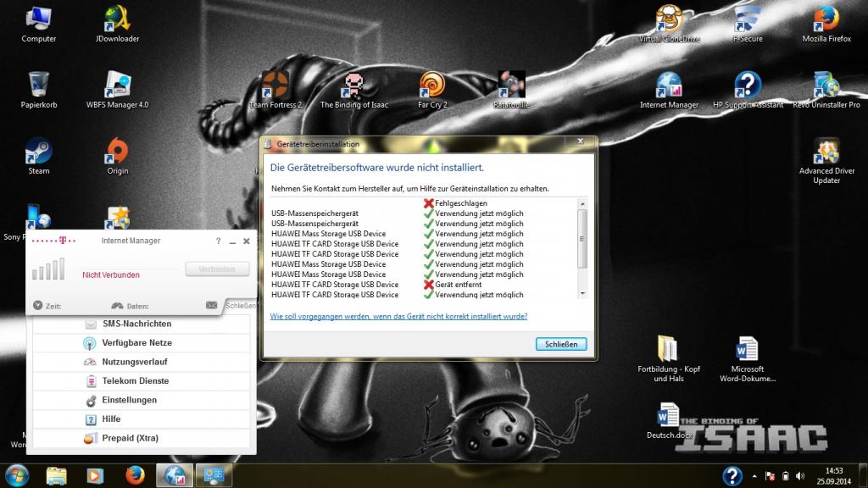Open the Papierkorb recycle bin
This screenshot has width=868, height=488.
tap(39, 90)
